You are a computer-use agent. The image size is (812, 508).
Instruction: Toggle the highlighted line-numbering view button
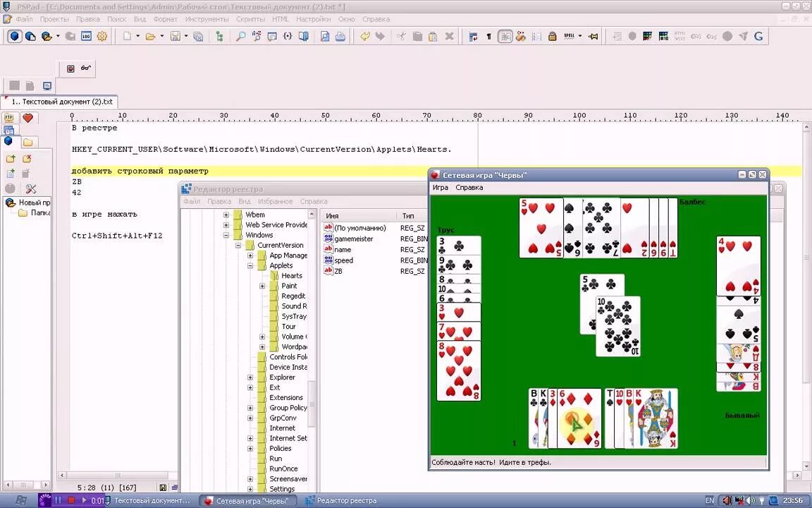505,36
